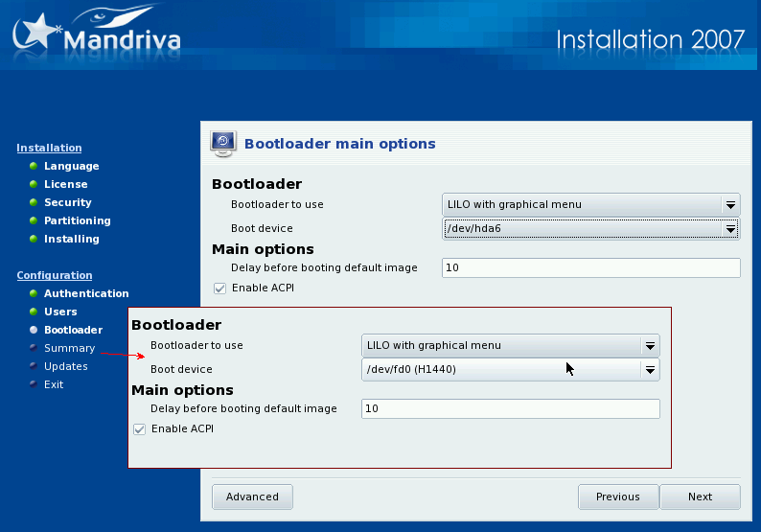Toggle the Enable ACPI checkbox under the /dev/hda6 dropdown
The image size is (761, 532).
pyautogui.click(x=219, y=289)
